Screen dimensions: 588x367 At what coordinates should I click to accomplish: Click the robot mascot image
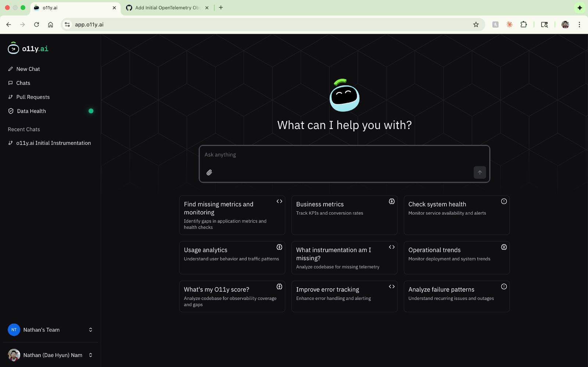click(x=344, y=95)
